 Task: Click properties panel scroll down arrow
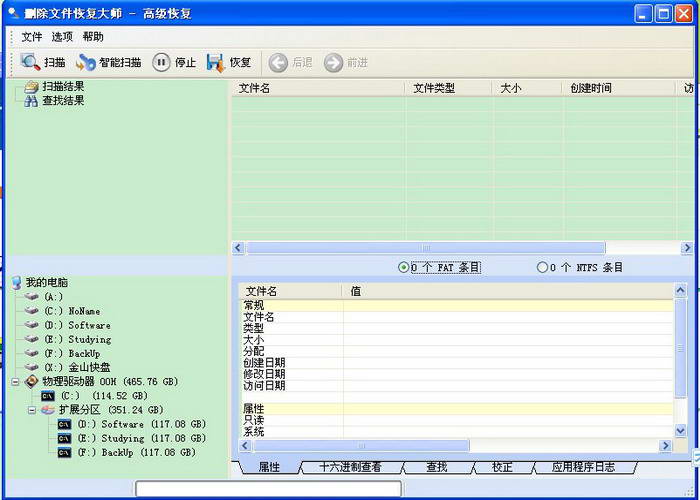(x=680, y=431)
